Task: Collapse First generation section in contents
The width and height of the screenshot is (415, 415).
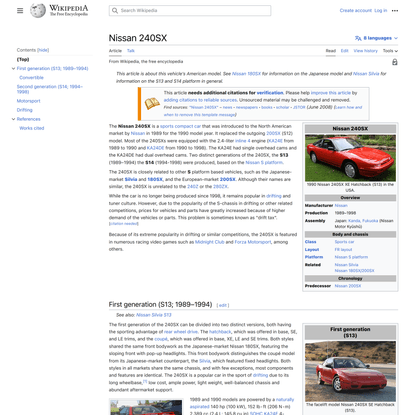Action: [x=13, y=69]
